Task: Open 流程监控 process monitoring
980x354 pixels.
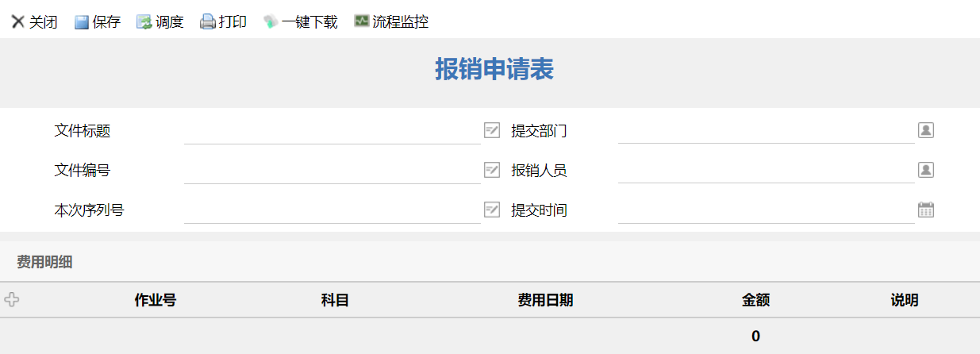Action: [x=391, y=22]
